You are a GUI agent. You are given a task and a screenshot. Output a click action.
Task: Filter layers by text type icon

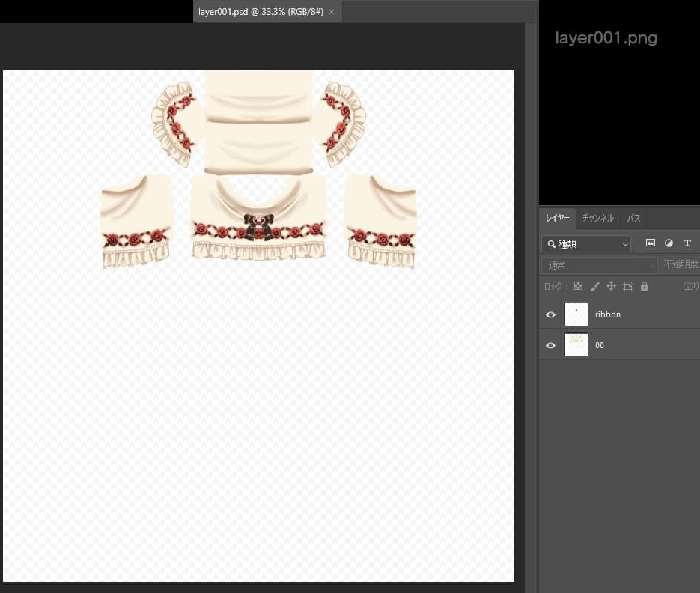(687, 243)
